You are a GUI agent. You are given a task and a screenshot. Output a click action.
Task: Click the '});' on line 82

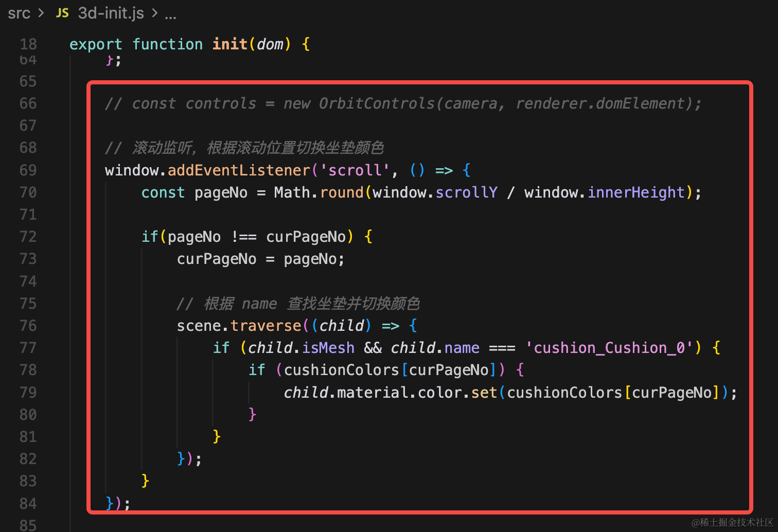click(189, 458)
